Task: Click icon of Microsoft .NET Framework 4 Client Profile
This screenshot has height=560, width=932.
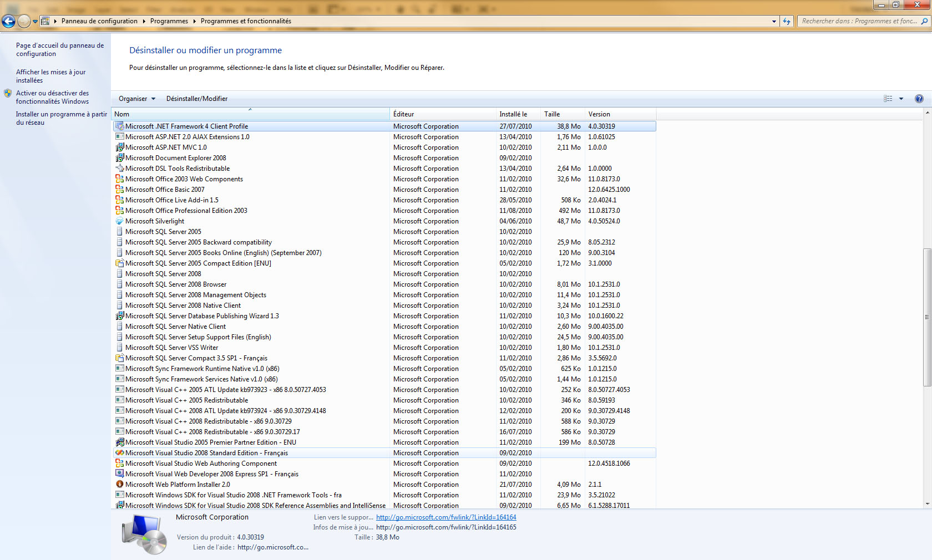Action: click(x=119, y=126)
